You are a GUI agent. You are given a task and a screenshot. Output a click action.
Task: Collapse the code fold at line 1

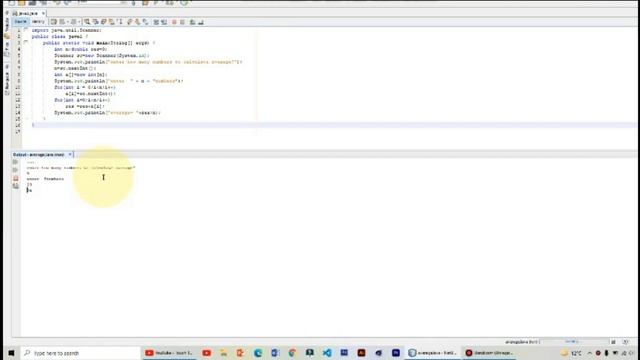(26, 30)
